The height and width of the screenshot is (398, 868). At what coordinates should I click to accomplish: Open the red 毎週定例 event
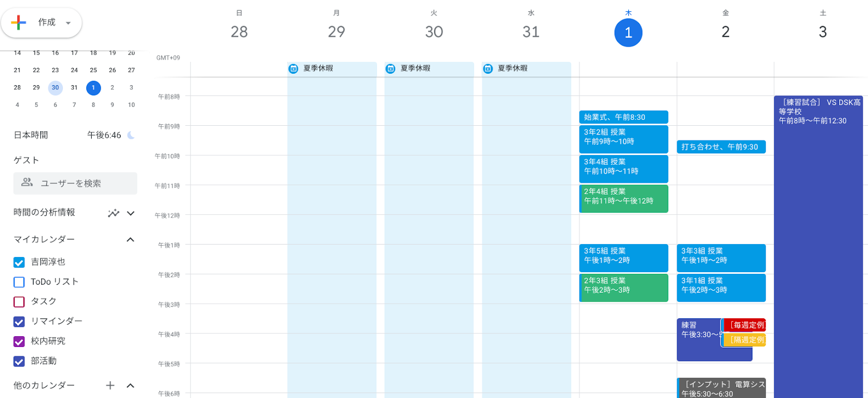coord(744,325)
